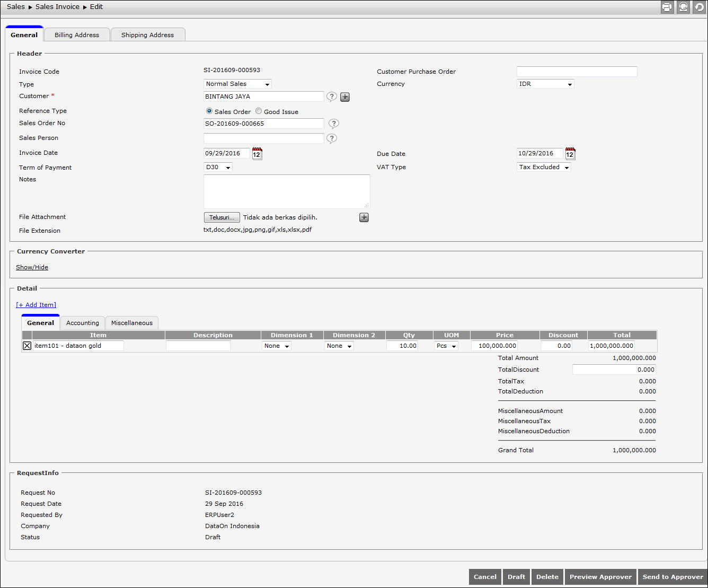
Task: Open the Sales Person lookup icon
Action: 331,138
